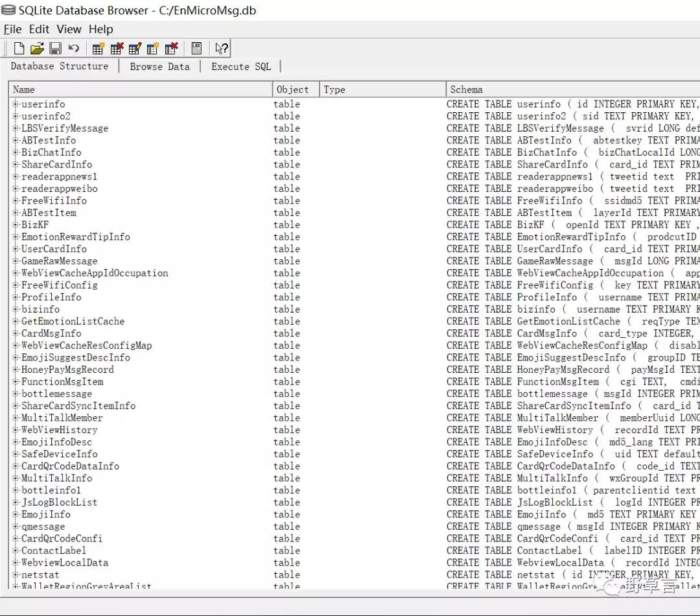This screenshot has width=700, height=616.
Task: Expand the FreeWifiInfo table node
Action: click(x=16, y=200)
